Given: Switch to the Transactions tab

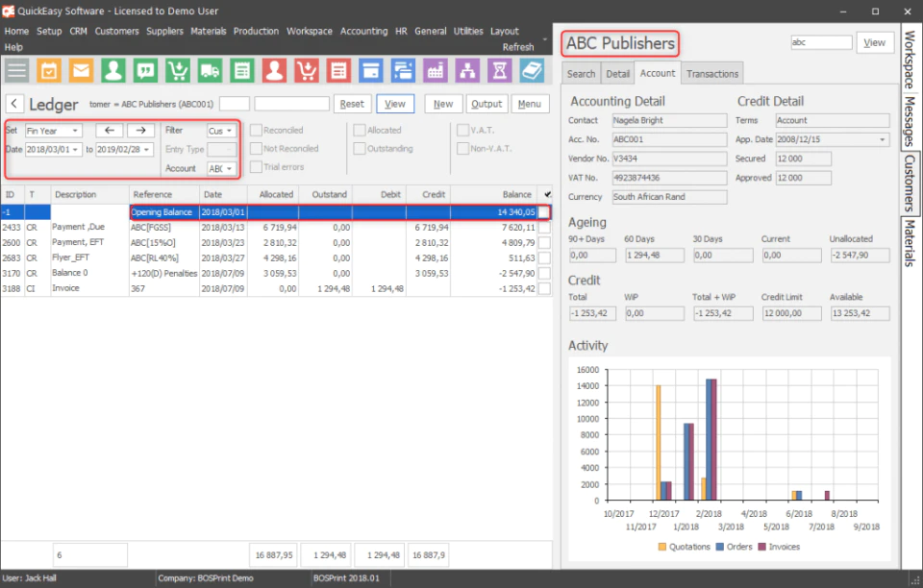Looking at the screenshot, I should [x=712, y=73].
